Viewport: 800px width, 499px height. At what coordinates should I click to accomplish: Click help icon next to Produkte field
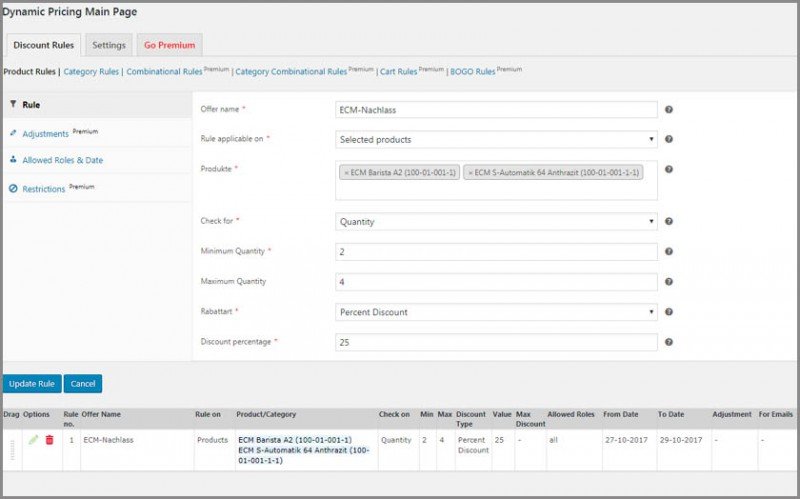pos(669,169)
